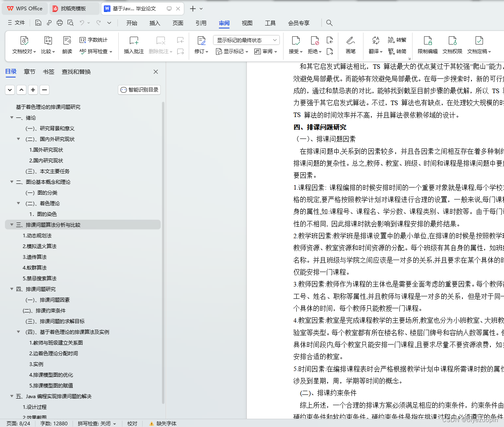Click the plus promote-level button in outline
The width and height of the screenshot is (504, 427).
(33, 89)
